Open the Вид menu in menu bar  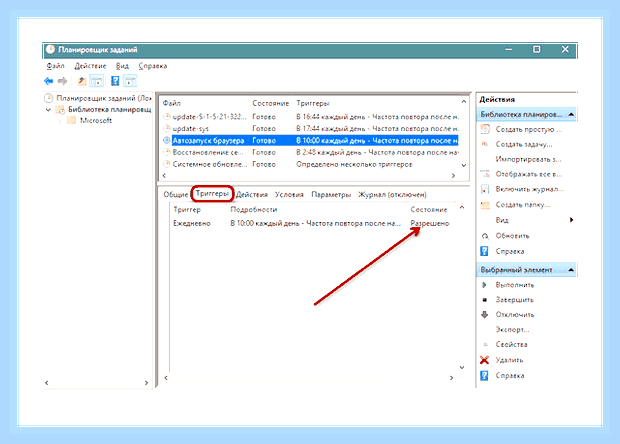[x=122, y=66]
